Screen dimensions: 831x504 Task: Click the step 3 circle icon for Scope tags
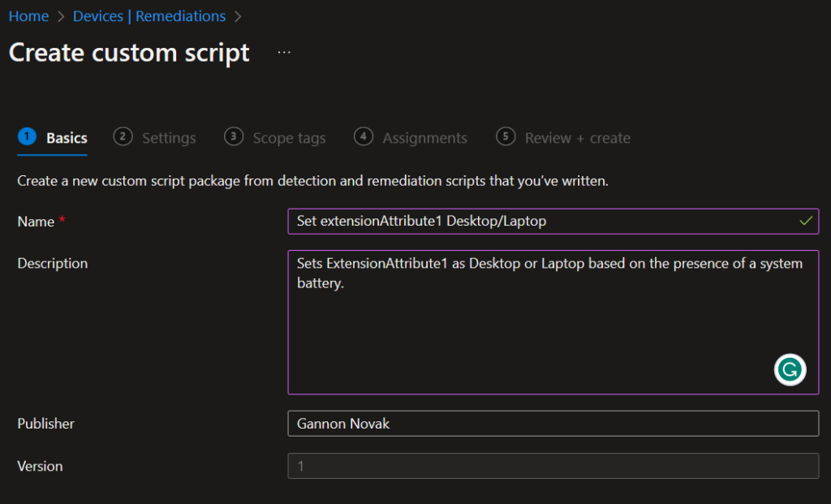(234, 137)
